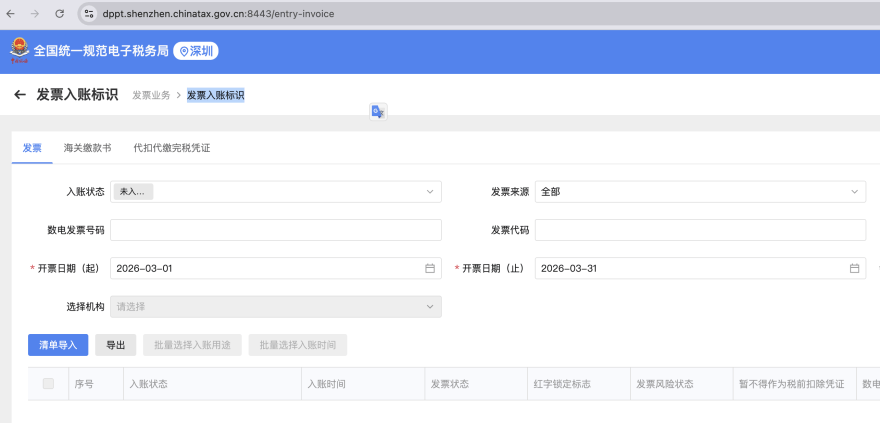This screenshot has width=880, height=423.
Task: Click the page back arrow beside 发票入账标识
Action: [x=19, y=95]
